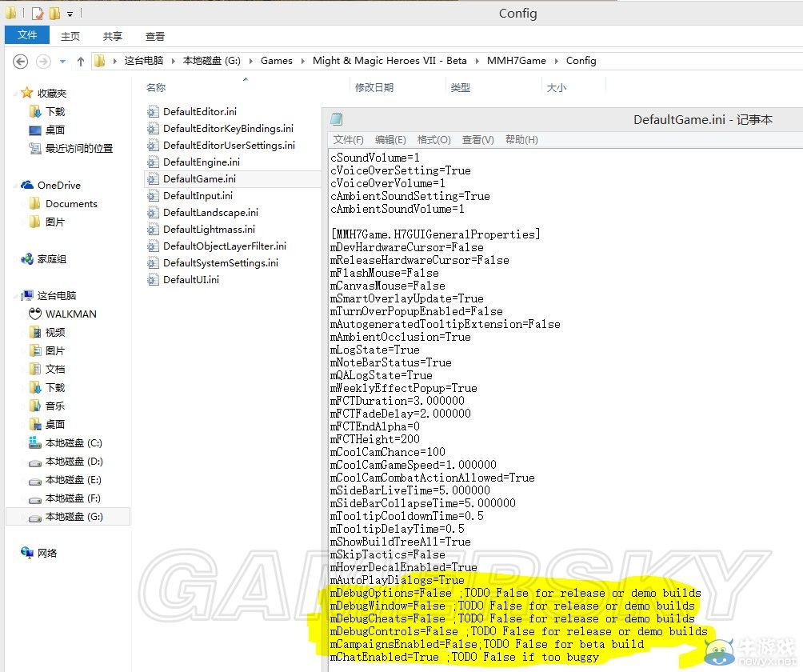Click the 家庭组 homegroup icon
Image resolution: width=803 pixels, height=672 pixels.
click(x=27, y=259)
